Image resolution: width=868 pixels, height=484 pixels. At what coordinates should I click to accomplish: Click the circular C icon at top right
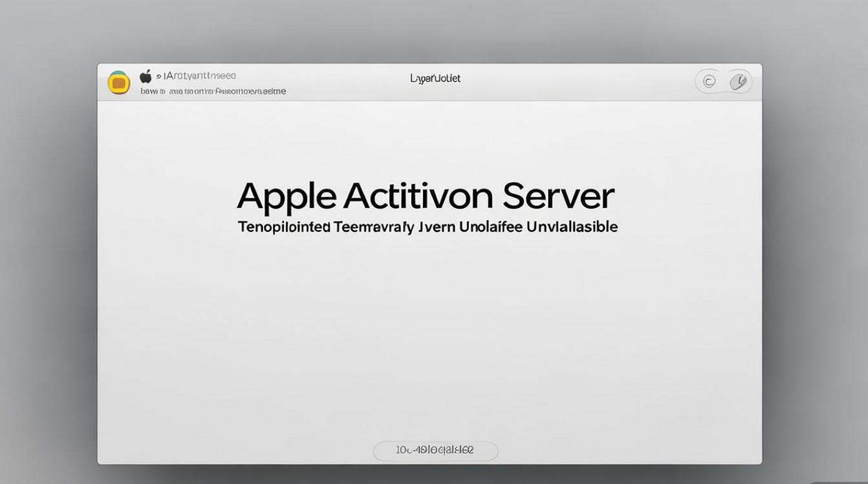pyautogui.click(x=709, y=81)
